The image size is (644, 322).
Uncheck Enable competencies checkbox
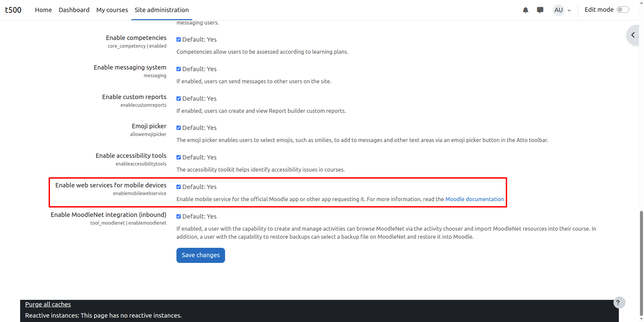pos(179,40)
